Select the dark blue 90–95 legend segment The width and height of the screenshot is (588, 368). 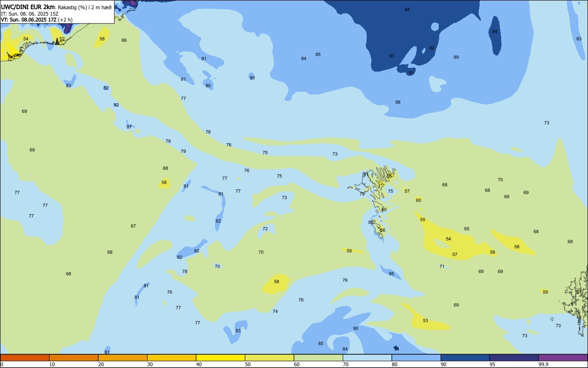point(465,357)
